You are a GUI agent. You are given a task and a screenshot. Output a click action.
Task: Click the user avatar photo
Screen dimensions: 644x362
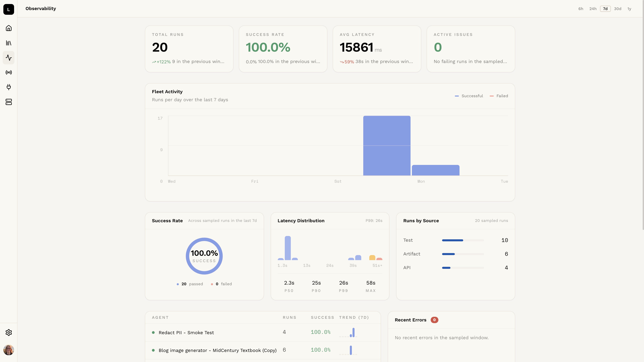tap(9, 350)
